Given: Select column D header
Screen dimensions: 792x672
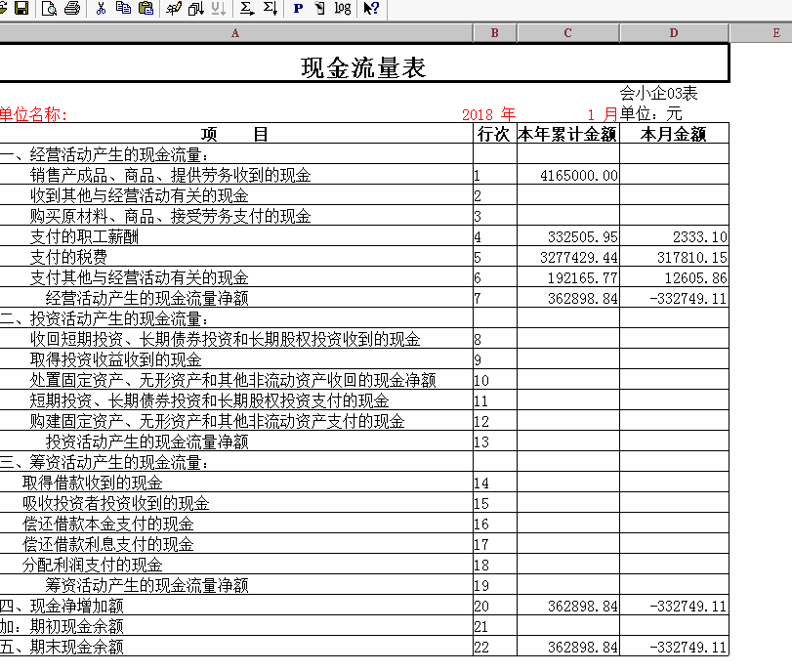Looking at the screenshot, I should point(674,33).
